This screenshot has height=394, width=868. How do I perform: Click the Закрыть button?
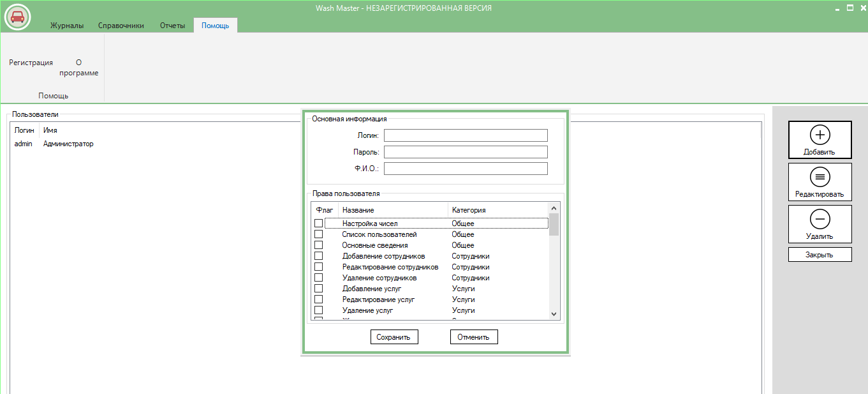click(x=820, y=254)
